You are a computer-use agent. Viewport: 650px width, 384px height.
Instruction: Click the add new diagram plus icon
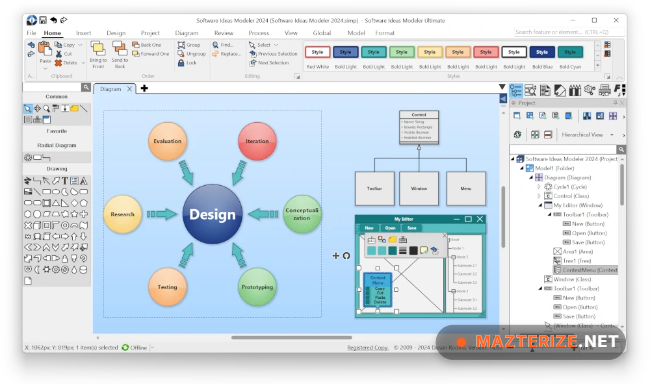144,88
